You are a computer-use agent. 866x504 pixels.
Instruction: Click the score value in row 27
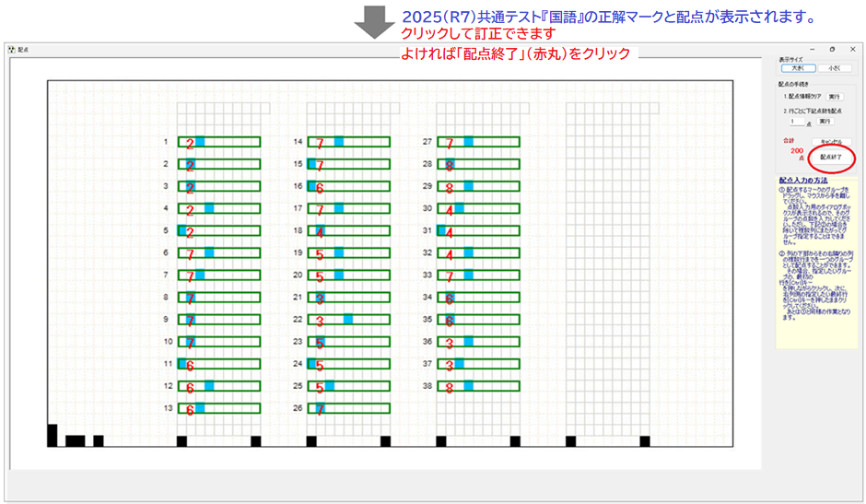coord(450,143)
